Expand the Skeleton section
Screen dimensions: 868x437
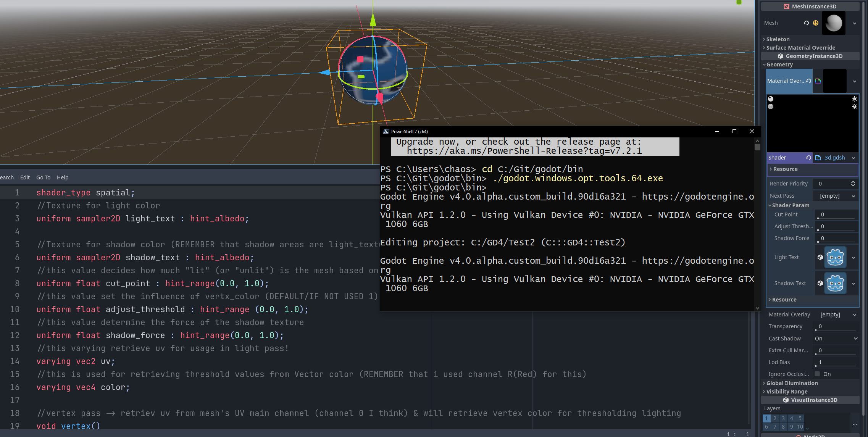coord(777,39)
